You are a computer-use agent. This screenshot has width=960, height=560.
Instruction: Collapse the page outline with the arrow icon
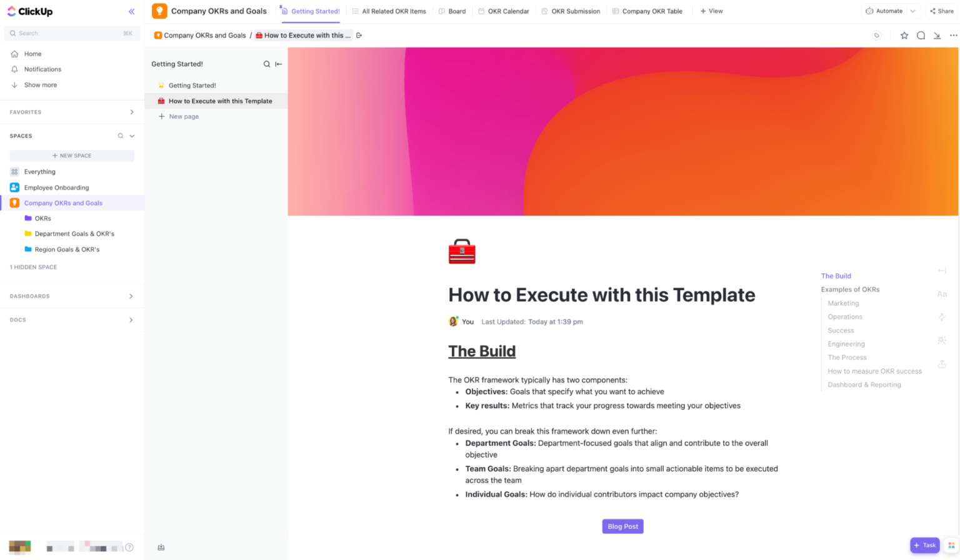[942, 270]
